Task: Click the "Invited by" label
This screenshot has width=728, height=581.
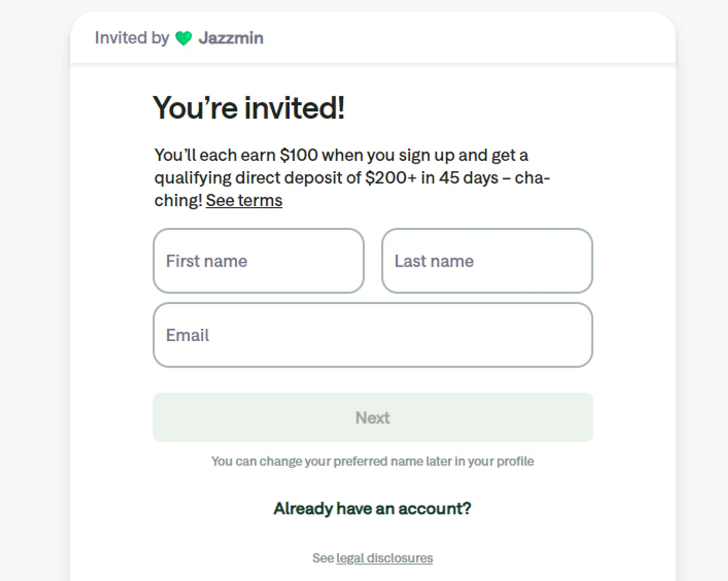Action: point(132,38)
